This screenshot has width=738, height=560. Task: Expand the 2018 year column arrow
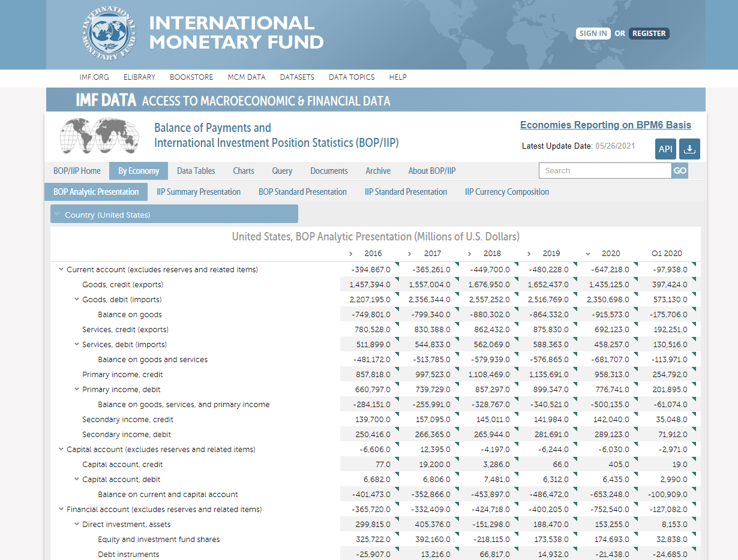pyautogui.click(x=470, y=254)
